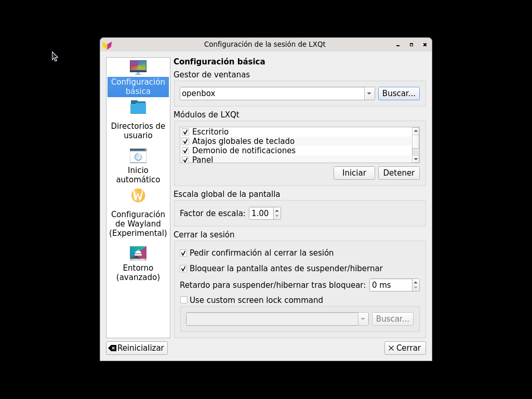Click the LXQt logo in title bar
The width and height of the screenshot is (532, 399).
107,45
